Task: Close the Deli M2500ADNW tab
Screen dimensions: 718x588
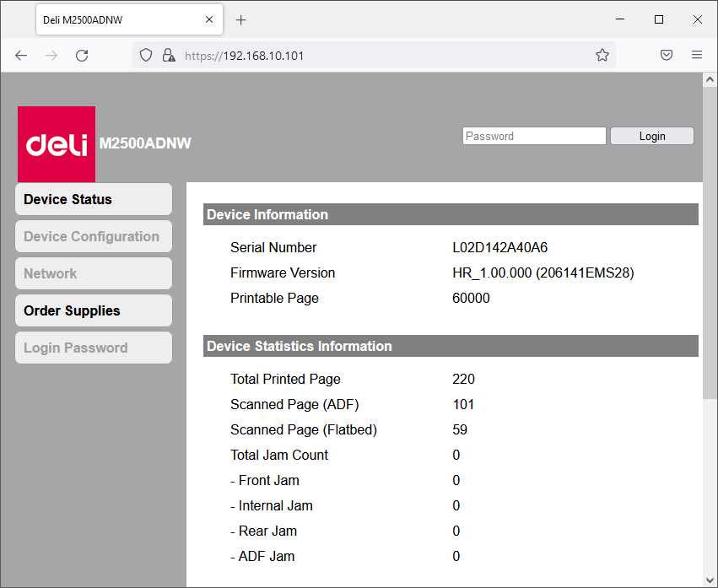Action: click(x=209, y=19)
